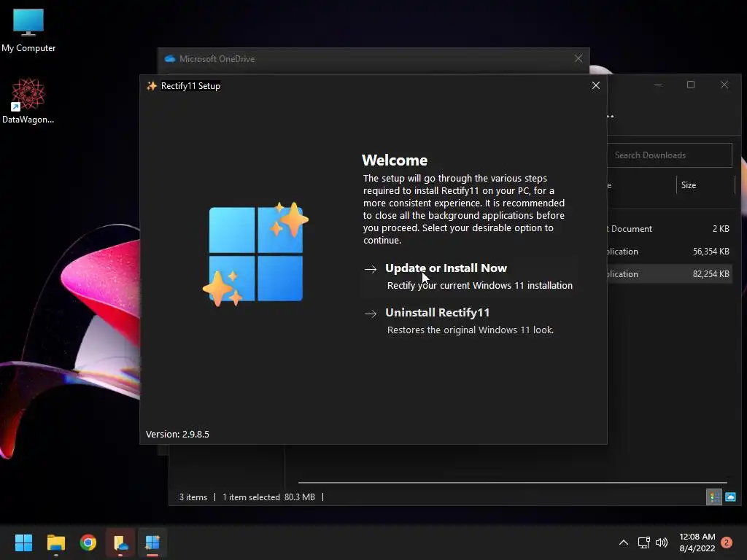The height and width of the screenshot is (560, 747).
Task: Click the Rectify11 Setup taskbar icon
Action: click(x=152, y=542)
